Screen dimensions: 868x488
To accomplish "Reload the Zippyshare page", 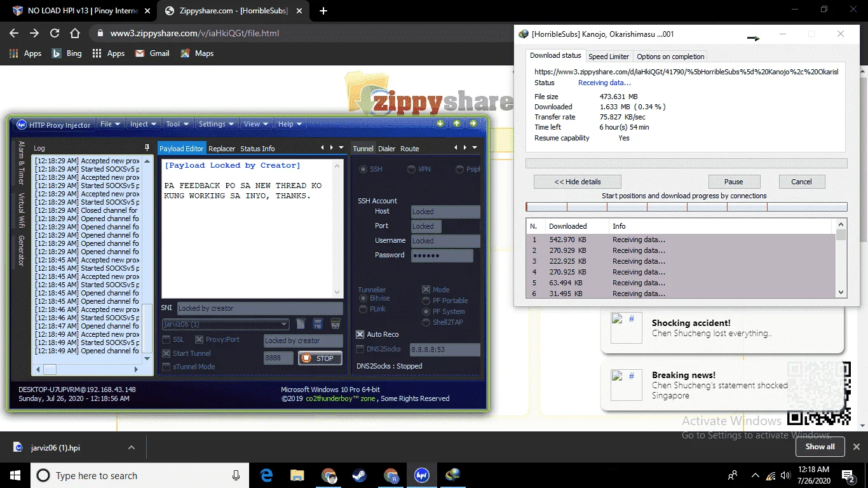I will click(55, 33).
